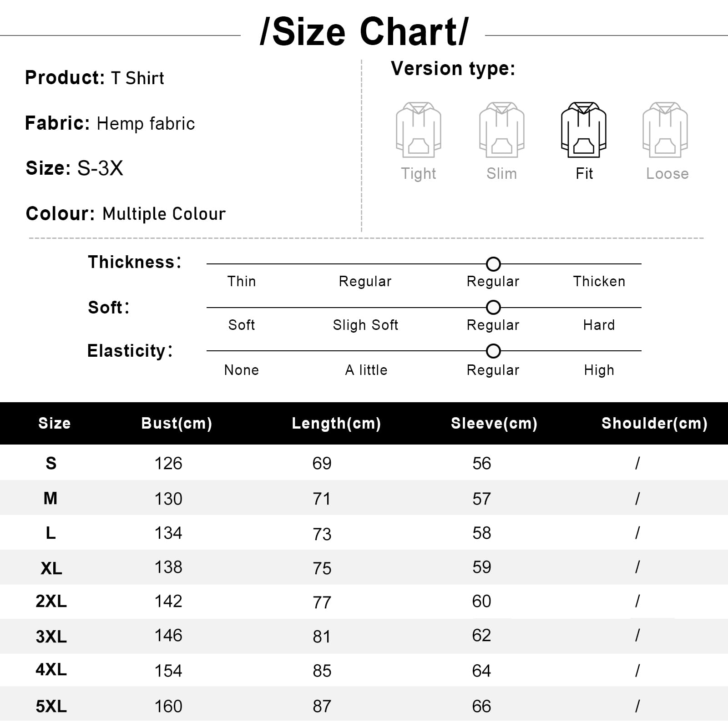The image size is (728, 728).
Task: Click the Sleeve(cm) column header
Action: click(x=494, y=423)
